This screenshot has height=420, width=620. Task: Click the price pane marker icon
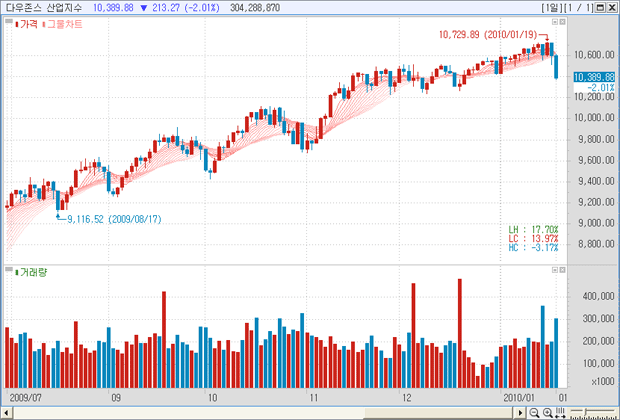click(x=10, y=22)
